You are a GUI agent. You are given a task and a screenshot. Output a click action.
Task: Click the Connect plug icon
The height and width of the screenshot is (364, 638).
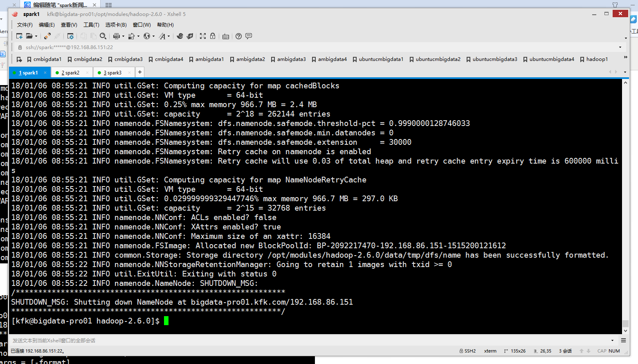coord(47,36)
